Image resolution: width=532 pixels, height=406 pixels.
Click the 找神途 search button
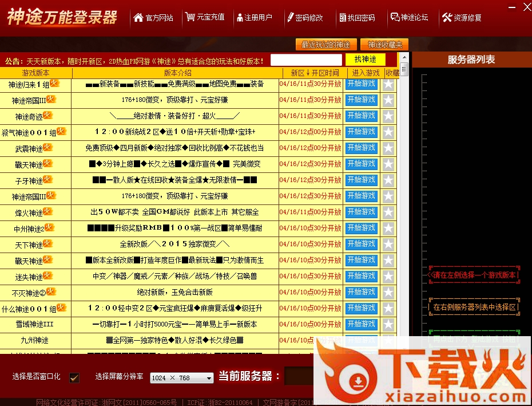(364, 59)
